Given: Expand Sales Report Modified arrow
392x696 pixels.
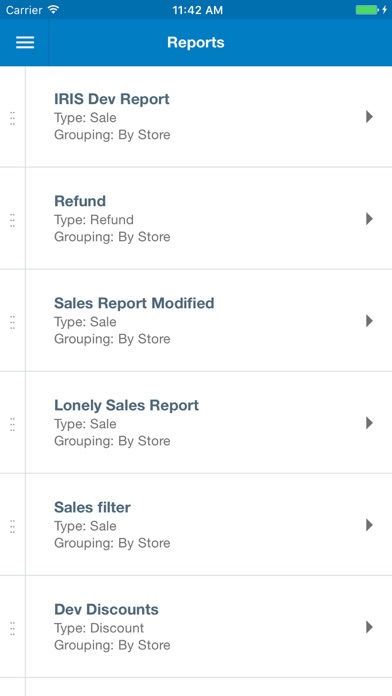Looking at the screenshot, I should click(369, 321).
